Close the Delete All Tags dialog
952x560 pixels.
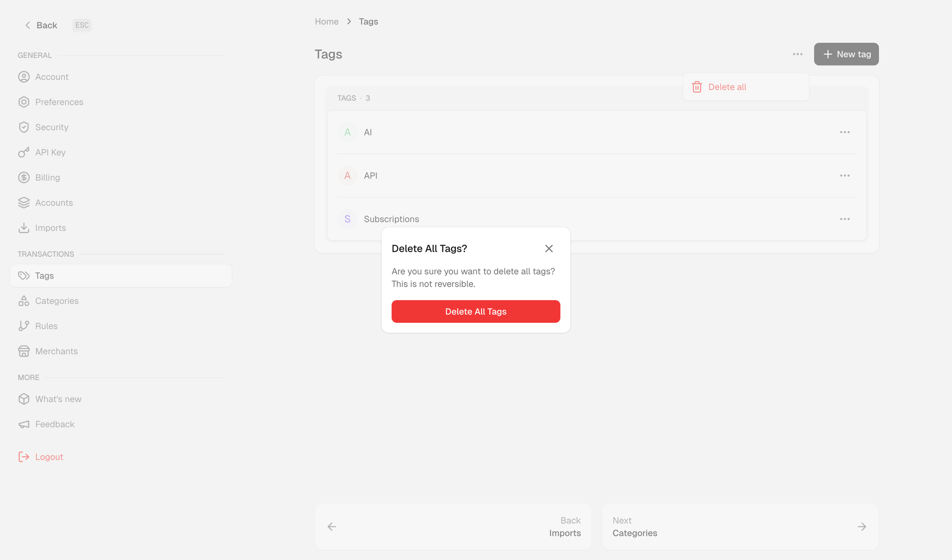coord(549,248)
